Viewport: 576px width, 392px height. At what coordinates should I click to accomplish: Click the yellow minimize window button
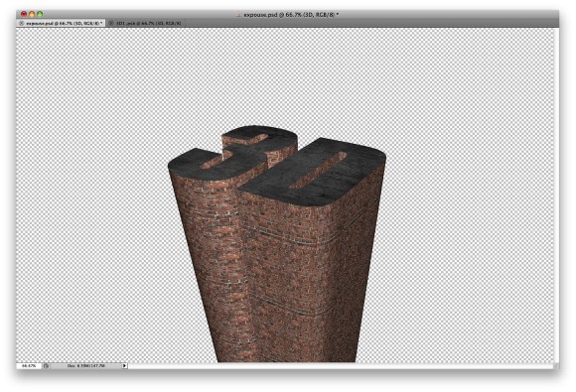32,14
